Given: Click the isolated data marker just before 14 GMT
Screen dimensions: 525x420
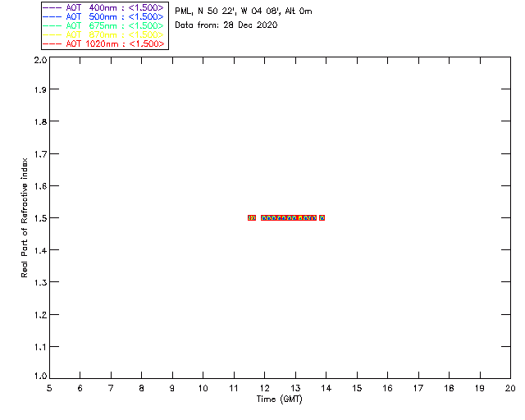Looking at the screenshot, I should point(322,217).
